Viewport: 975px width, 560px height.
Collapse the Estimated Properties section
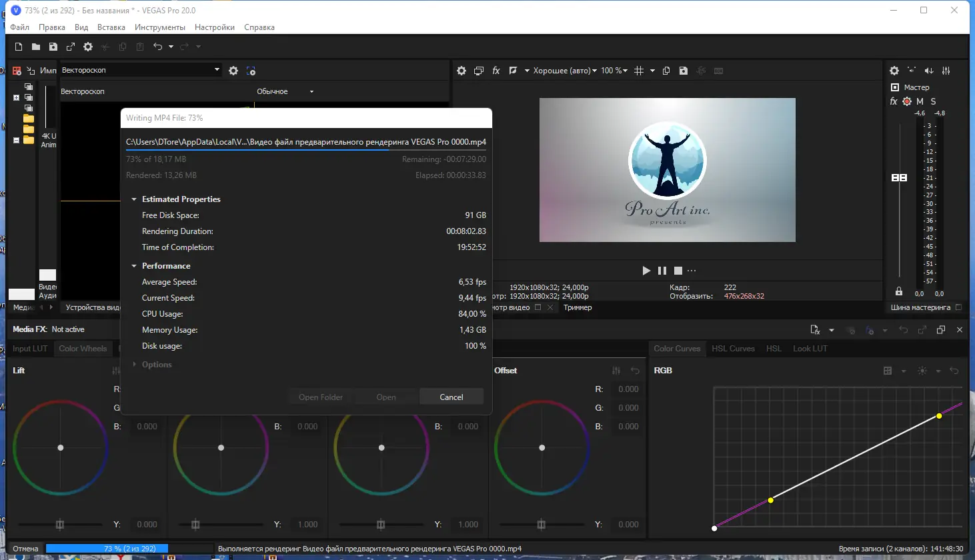(x=133, y=199)
